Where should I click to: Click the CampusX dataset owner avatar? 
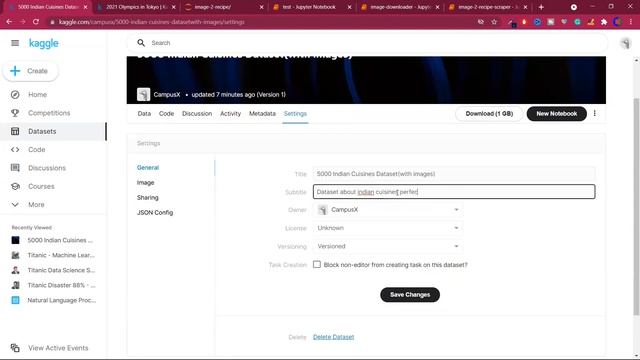[143, 95]
